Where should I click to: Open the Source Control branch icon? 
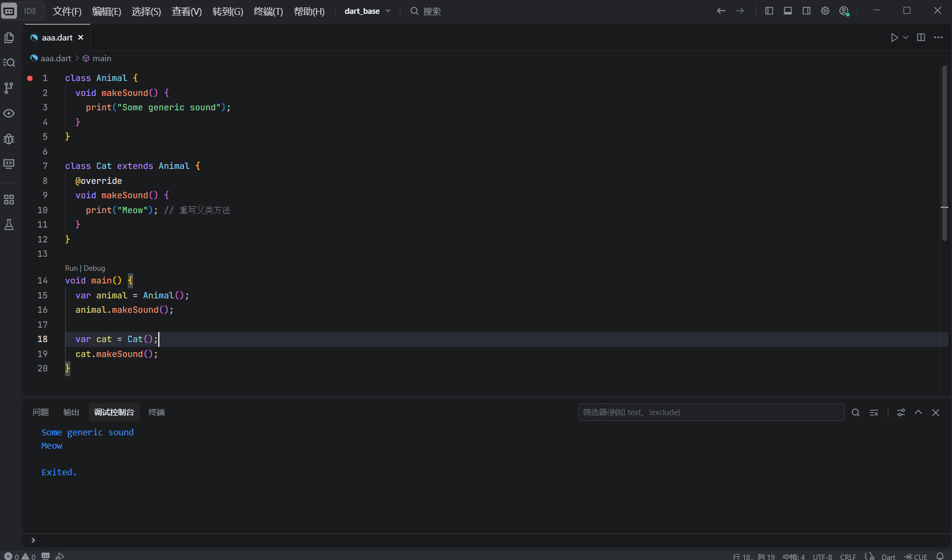9,88
